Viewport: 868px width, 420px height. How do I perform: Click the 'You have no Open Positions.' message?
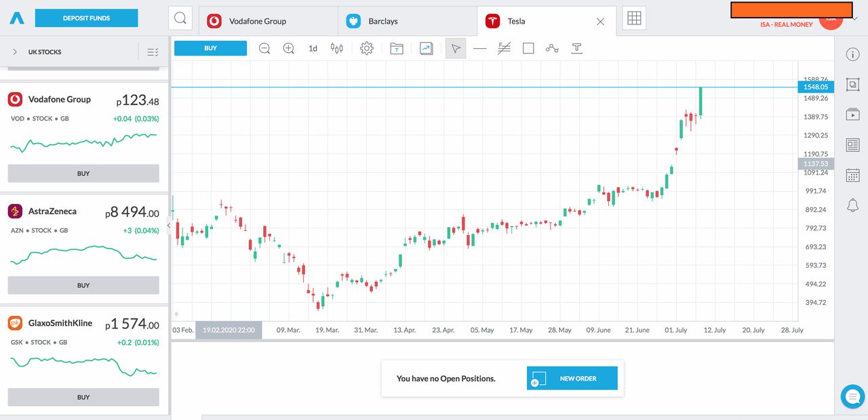(446, 379)
